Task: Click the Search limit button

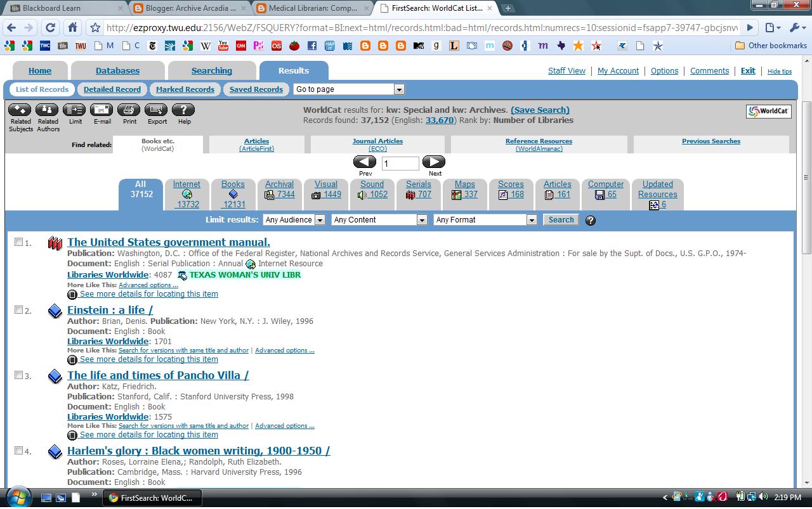Action: click(x=561, y=220)
